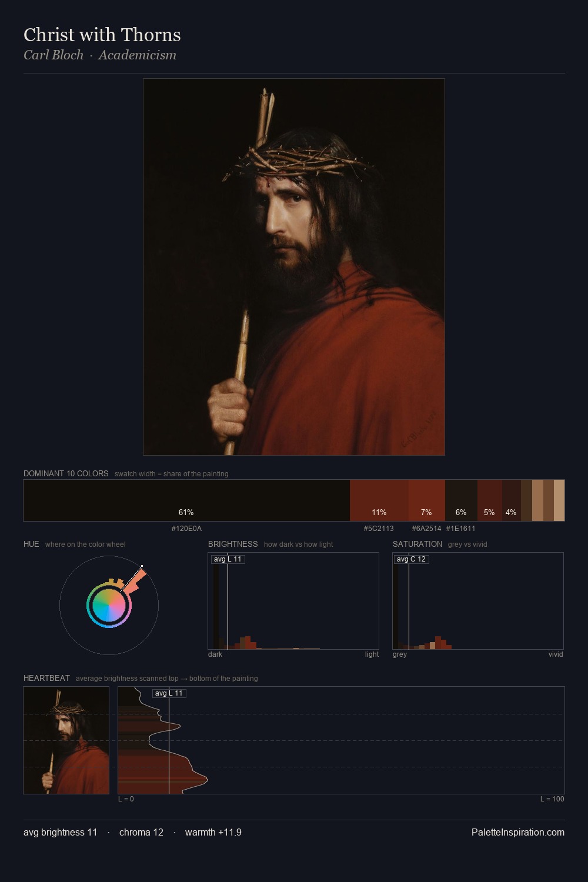Image resolution: width=588 pixels, height=882 pixels.
Task: Click the hue color wheel
Action: 109,605
